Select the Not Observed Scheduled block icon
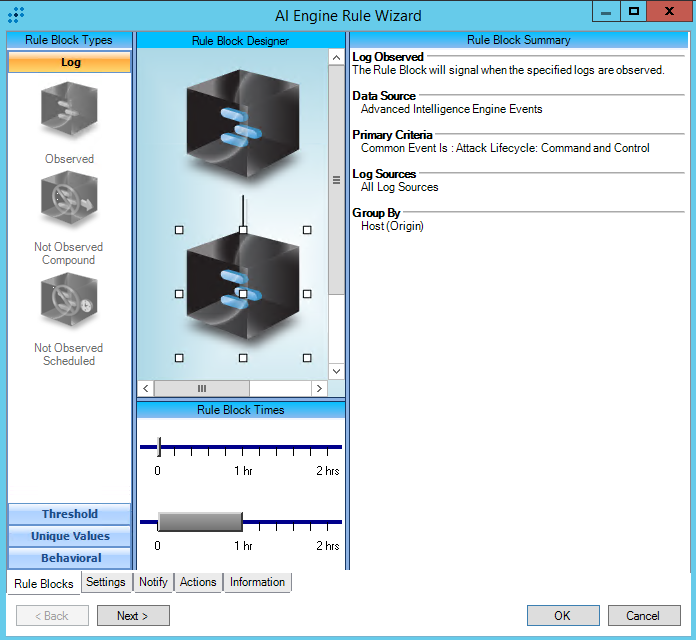Viewport: 696px width, 640px height. pyautogui.click(x=69, y=302)
